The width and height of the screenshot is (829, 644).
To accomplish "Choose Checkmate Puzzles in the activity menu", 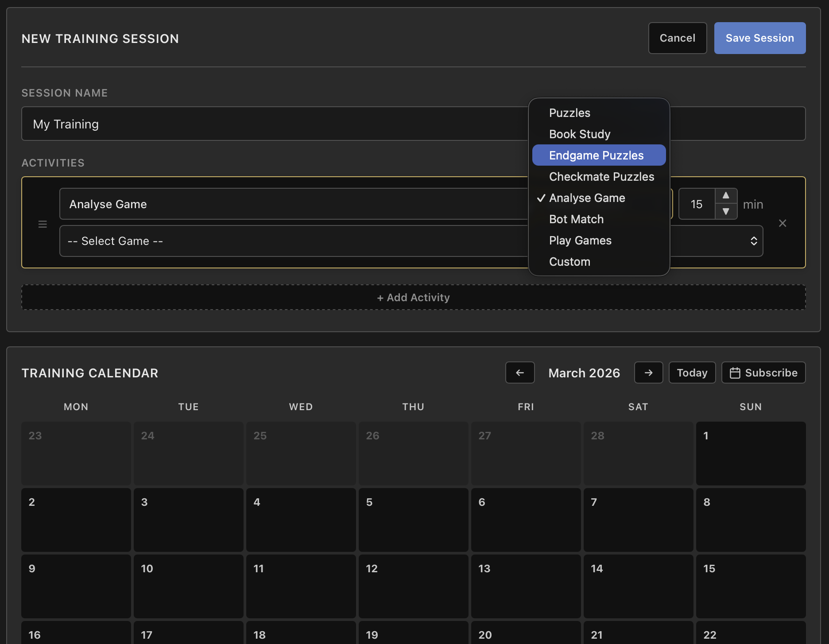I will pos(601,176).
